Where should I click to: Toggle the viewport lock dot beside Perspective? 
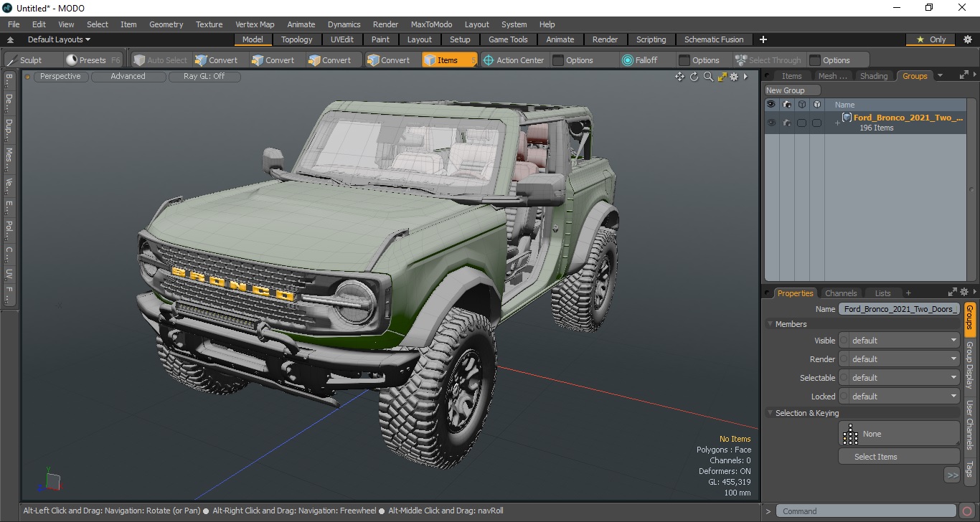[x=28, y=77]
